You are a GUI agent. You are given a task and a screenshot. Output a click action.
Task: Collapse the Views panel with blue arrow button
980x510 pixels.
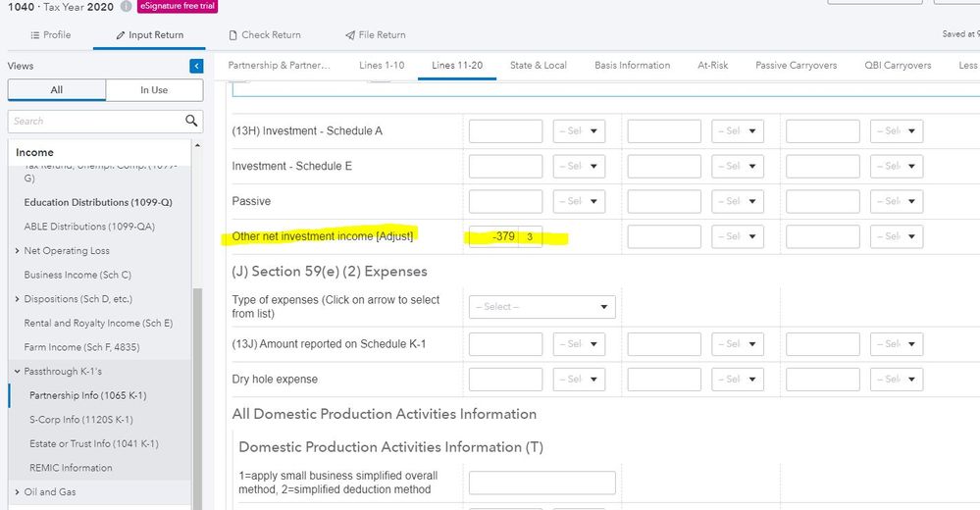point(196,66)
